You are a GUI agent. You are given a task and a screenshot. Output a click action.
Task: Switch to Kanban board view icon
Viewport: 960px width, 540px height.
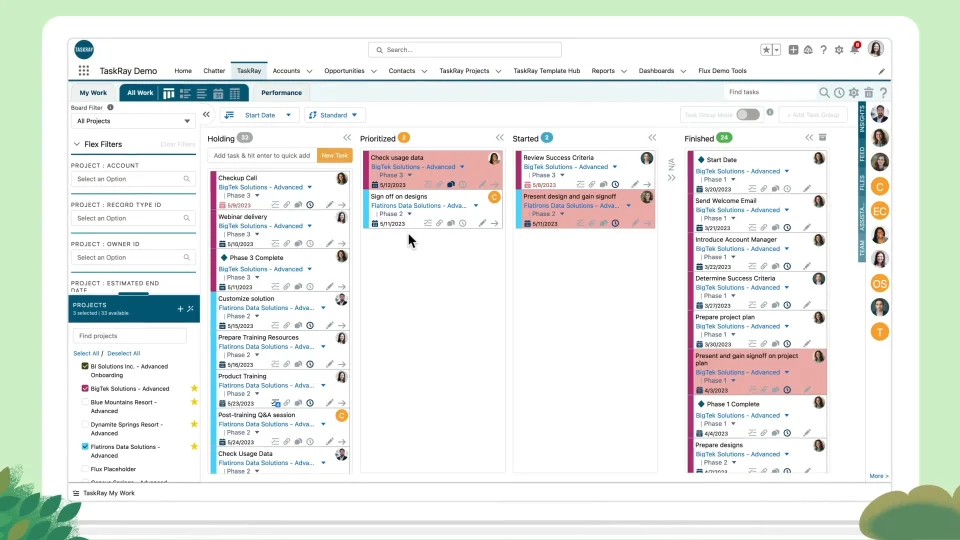168,93
